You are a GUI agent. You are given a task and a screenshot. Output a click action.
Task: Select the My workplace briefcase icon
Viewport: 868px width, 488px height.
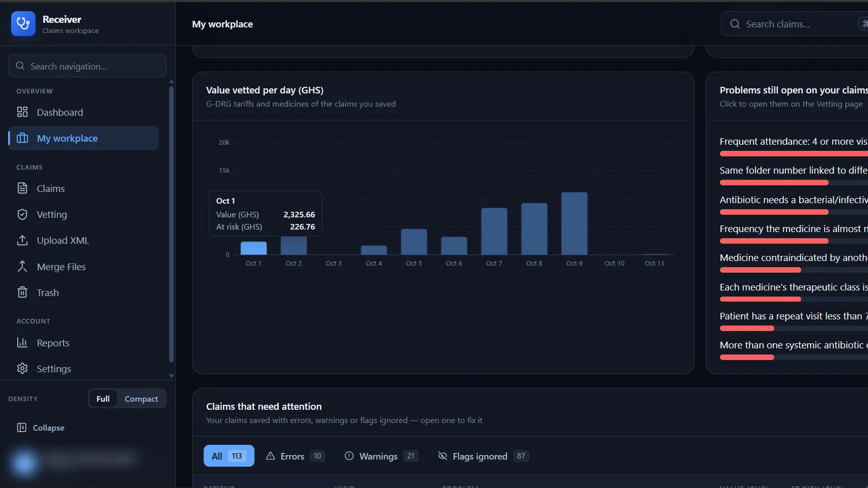click(22, 138)
